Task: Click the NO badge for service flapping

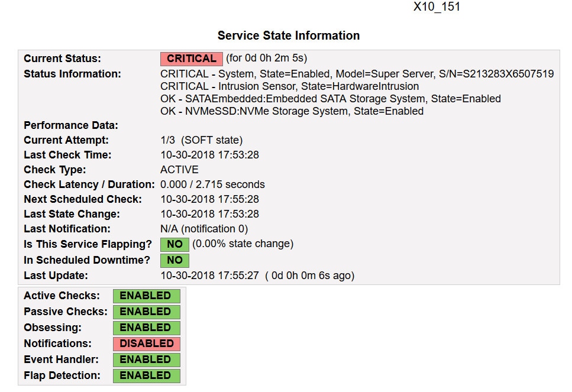Action: click(x=174, y=244)
